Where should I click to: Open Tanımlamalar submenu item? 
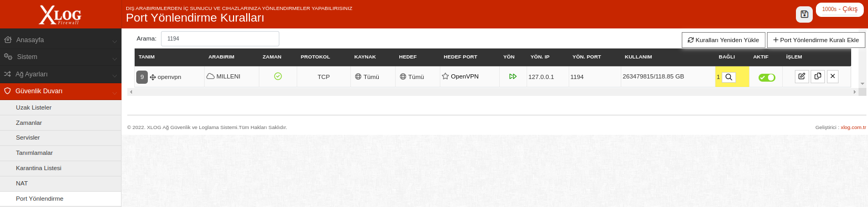click(60, 153)
